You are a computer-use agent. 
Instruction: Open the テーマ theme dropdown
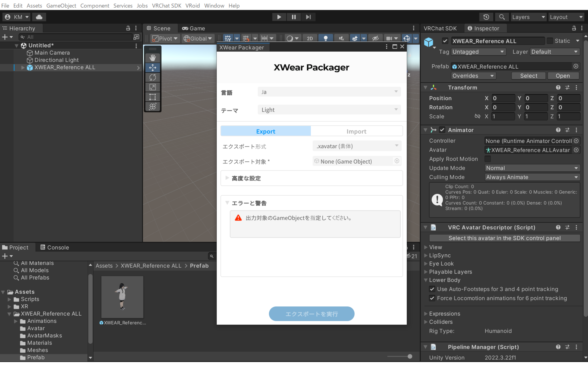click(329, 110)
